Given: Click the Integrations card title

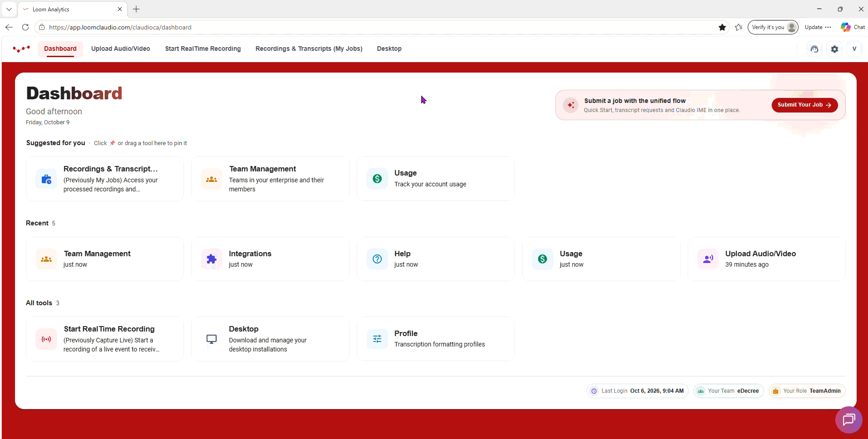Looking at the screenshot, I should (250, 254).
